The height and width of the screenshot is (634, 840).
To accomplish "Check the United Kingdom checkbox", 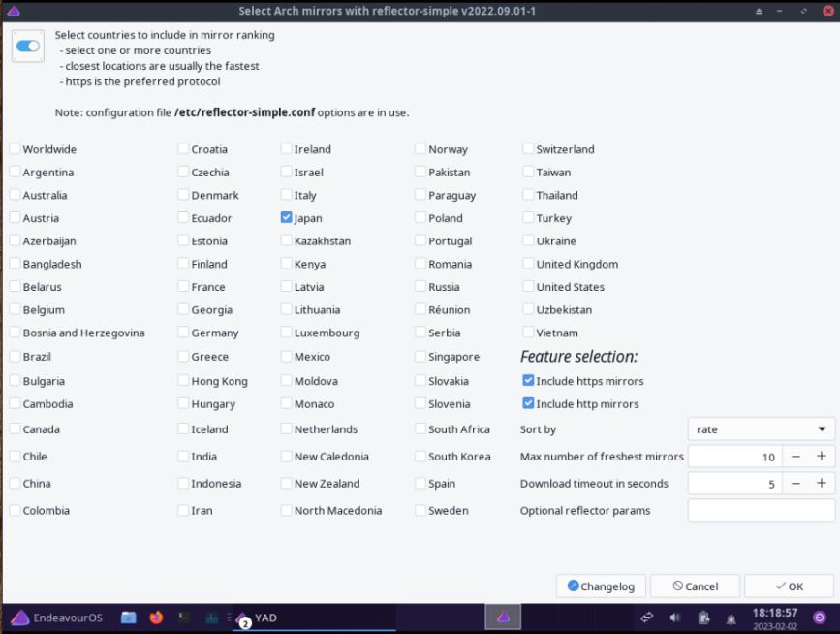I will click(529, 263).
